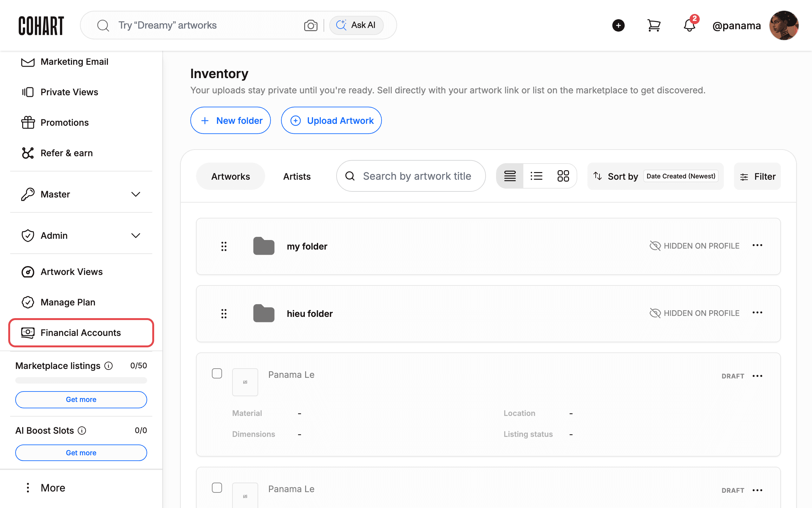Click drag handle of hieu folder
812x508 pixels.
click(224, 314)
